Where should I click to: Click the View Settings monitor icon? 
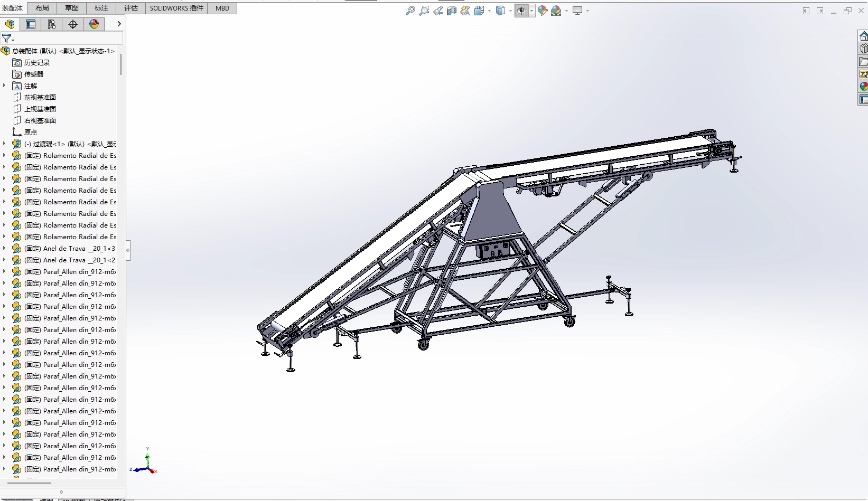click(x=577, y=11)
